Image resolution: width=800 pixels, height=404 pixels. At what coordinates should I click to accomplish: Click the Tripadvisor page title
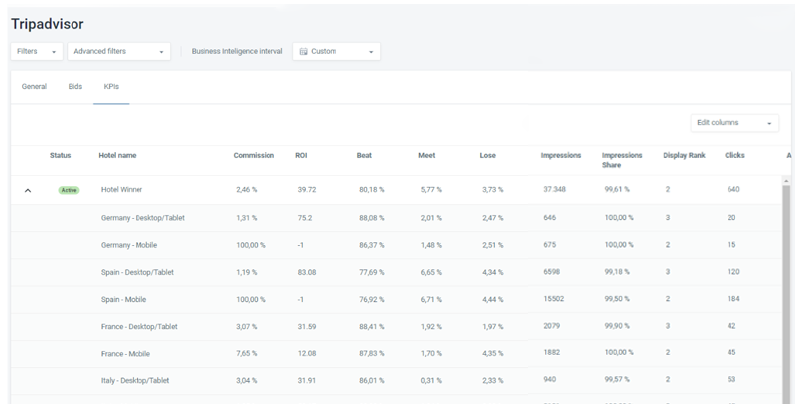(x=47, y=24)
